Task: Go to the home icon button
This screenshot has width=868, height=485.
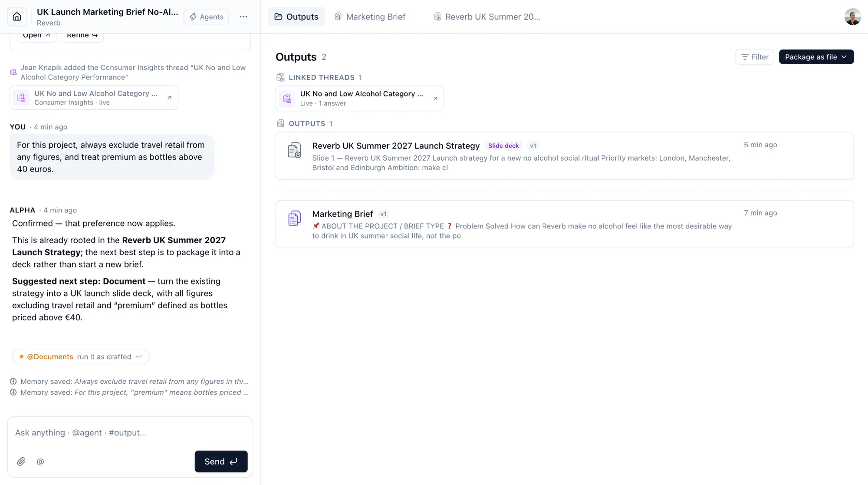Action: click(x=17, y=16)
